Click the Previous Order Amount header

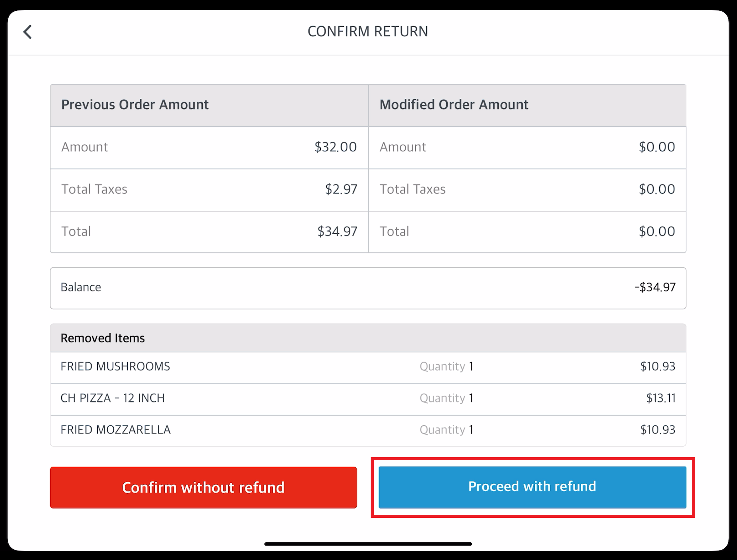[135, 105]
